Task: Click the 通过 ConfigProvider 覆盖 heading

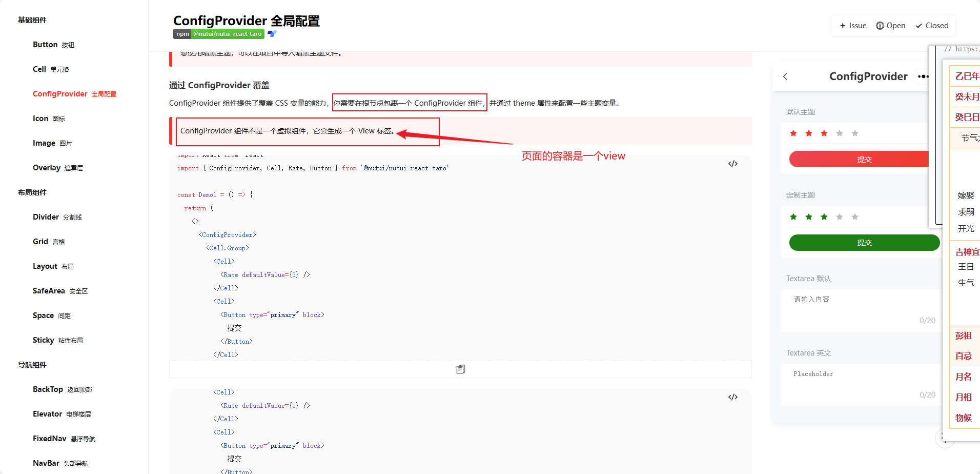Action: (219, 85)
